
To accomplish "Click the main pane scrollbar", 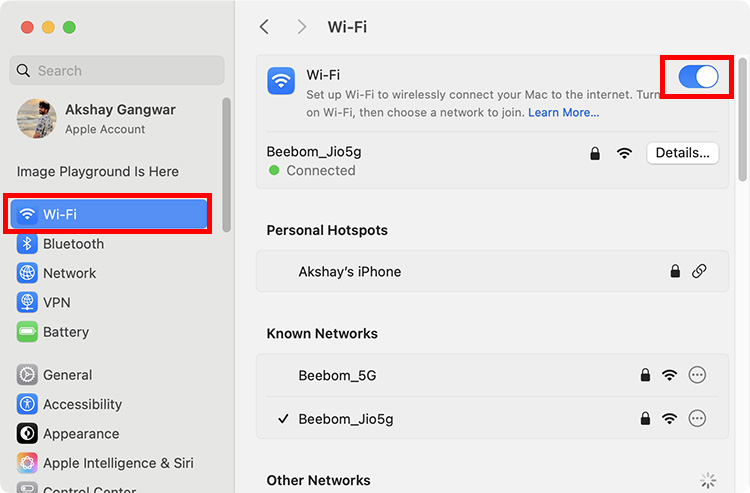I will (742, 120).
